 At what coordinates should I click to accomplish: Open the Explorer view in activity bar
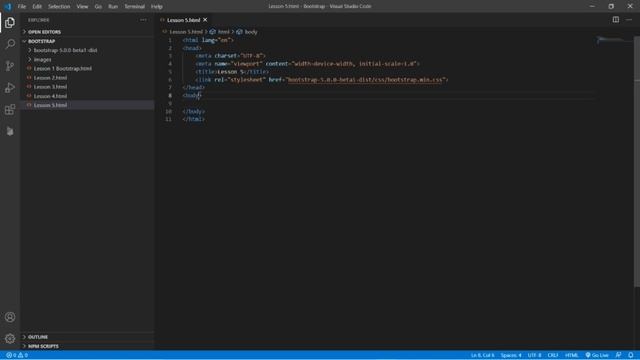pyautogui.click(x=10, y=22)
